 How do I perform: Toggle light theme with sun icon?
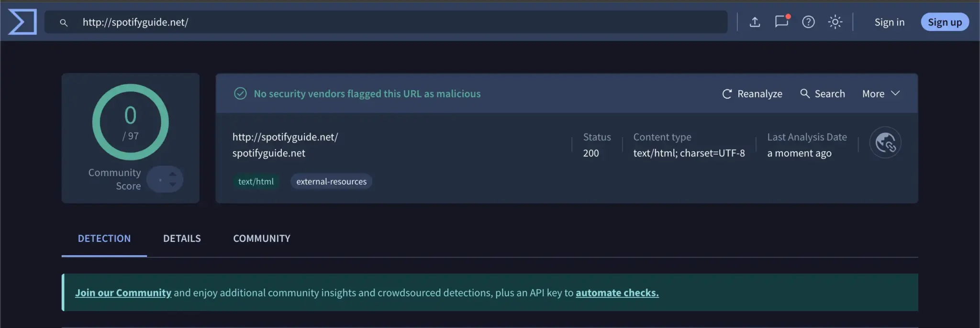(x=835, y=22)
